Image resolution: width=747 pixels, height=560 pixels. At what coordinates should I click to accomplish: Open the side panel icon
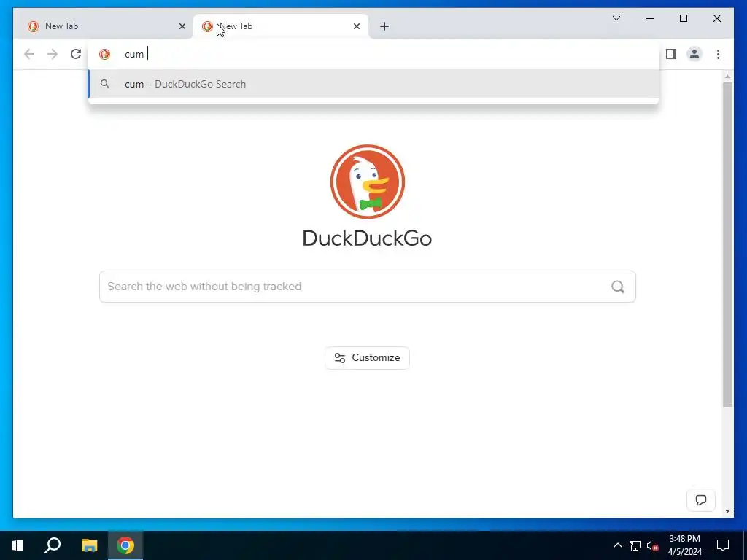(671, 54)
